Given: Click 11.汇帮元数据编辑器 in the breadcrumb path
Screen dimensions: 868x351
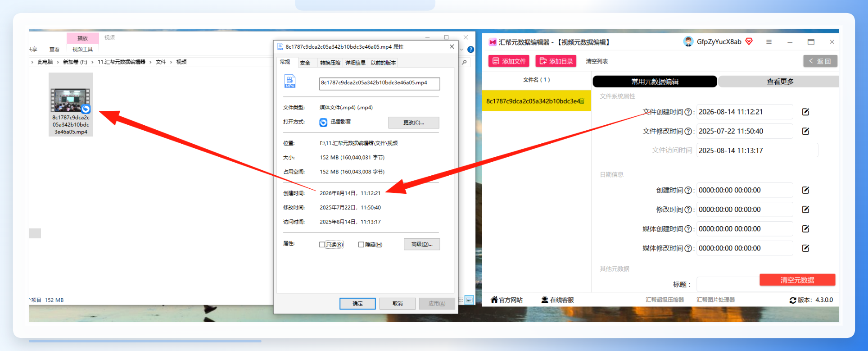Looking at the screenshot, I should [x=122, y=62].
